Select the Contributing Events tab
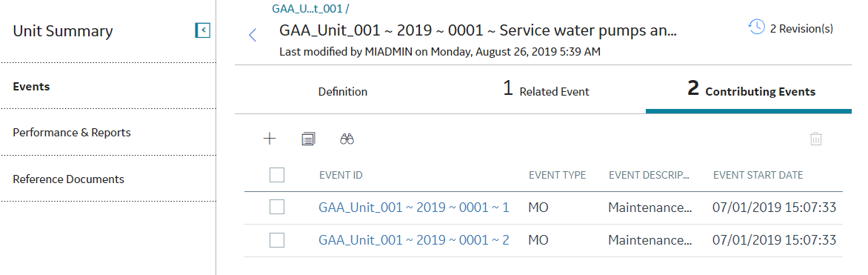This screenshot has height=275, width=868. coord(751,90)
